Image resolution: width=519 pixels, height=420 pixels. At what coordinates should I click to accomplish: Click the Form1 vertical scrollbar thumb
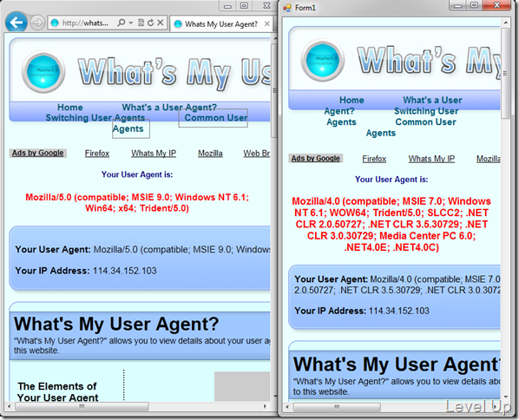(505, 73)
